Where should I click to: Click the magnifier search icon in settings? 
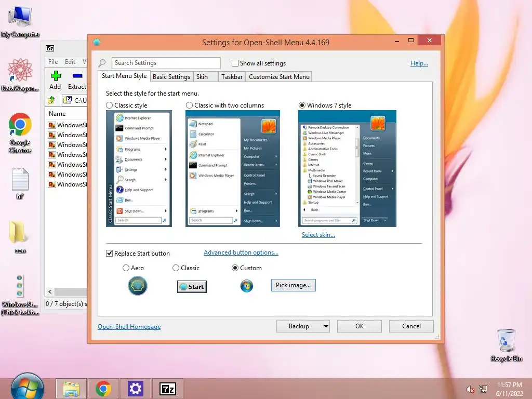click(x=102, y=63)
